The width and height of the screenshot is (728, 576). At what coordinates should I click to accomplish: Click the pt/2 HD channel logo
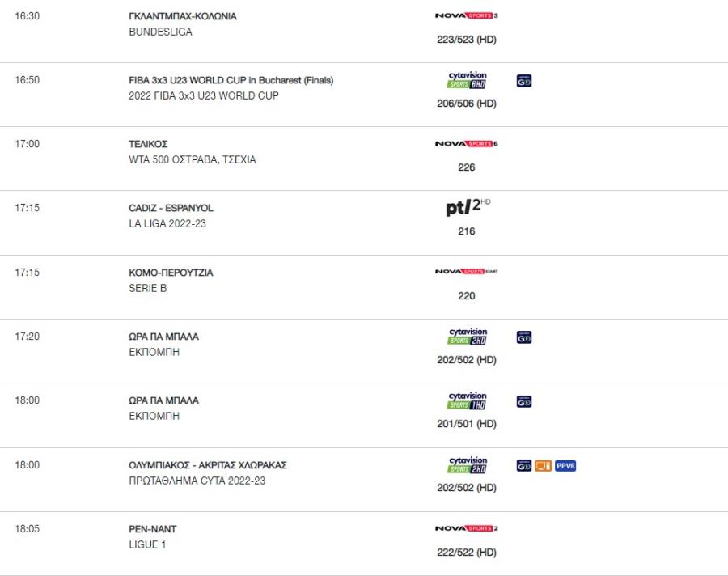(x=468, y=207)
